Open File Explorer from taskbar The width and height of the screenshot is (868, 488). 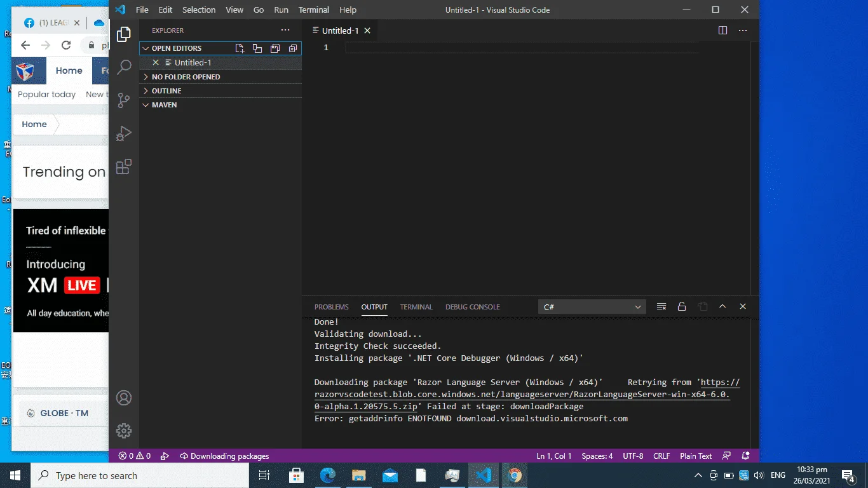(x=359, y=475)
